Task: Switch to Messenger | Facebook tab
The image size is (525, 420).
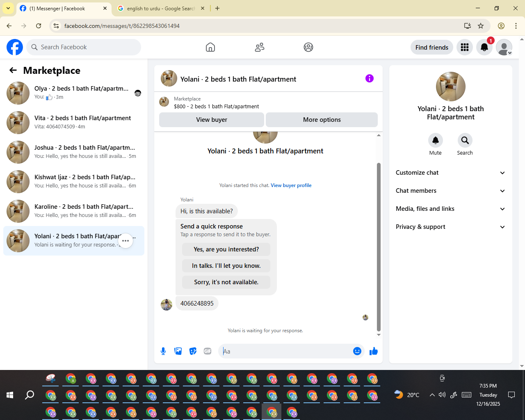Action: (64, 8)
